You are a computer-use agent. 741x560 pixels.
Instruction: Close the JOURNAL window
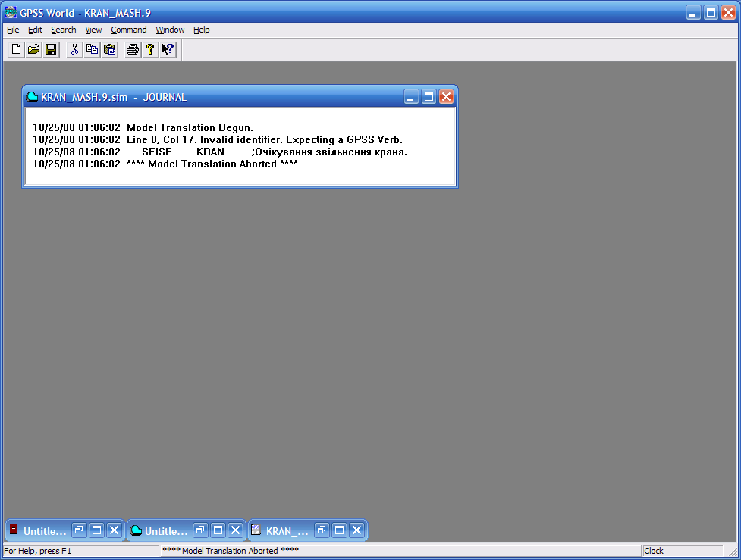(x=446, y=97)
